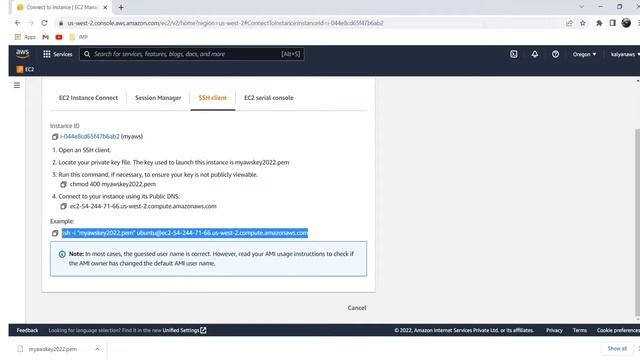The image size is (640, 360).
Task: Expand the Oregon region dropdown
Action: click(584, 54)
